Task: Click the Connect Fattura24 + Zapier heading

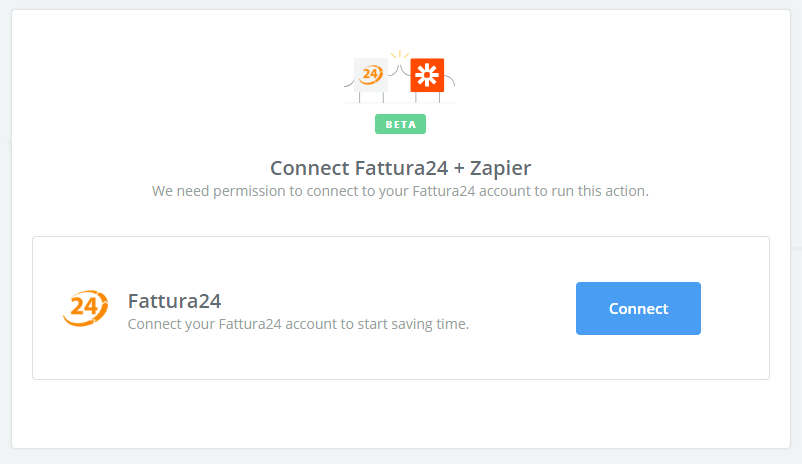Action: pos(400,168)
